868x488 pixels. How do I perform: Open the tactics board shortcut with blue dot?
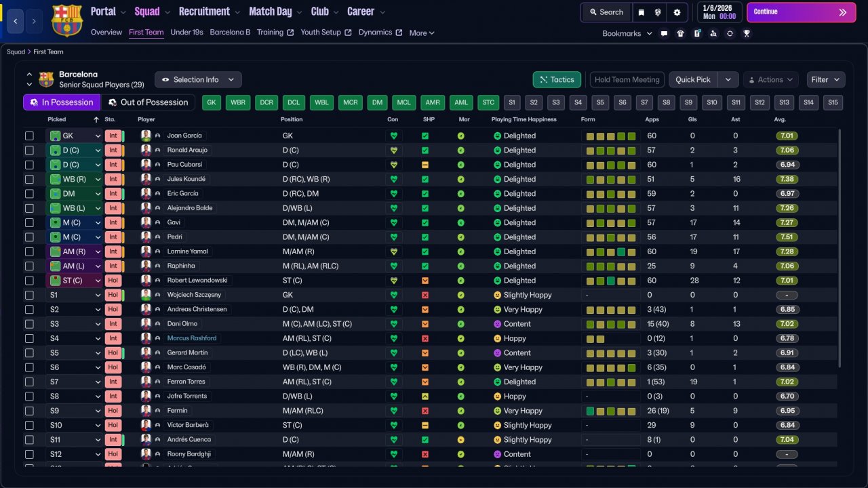coord(697,33)
